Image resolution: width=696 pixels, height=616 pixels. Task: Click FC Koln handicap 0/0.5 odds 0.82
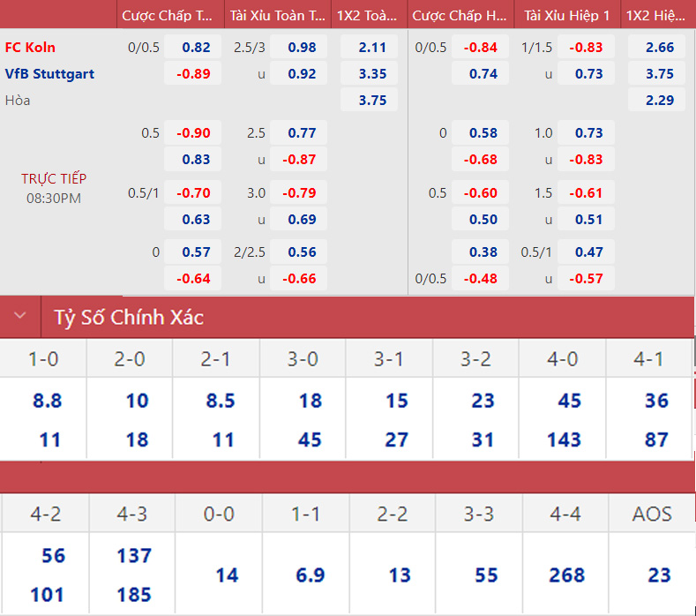coord(196,48)
